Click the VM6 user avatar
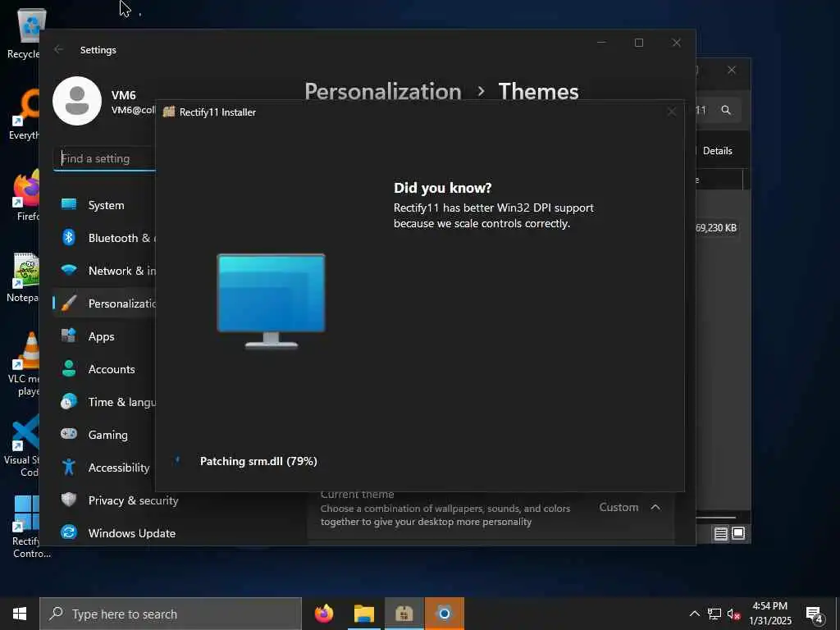 [x=77, y=101]
